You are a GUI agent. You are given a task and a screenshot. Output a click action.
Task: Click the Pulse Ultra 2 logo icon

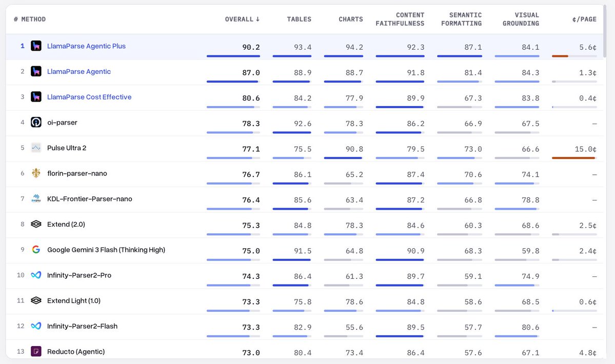pyautogui.click(x=36, y=148)
